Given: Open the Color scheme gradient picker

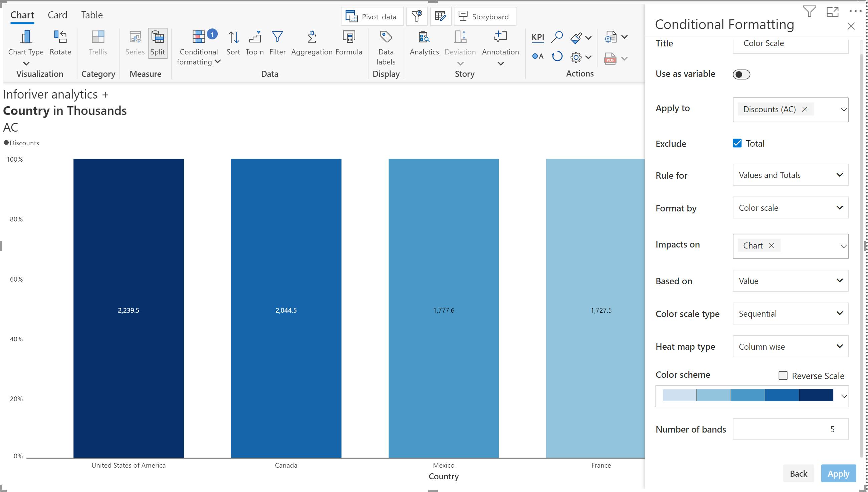Looking at the screenshot, I should point(752,396).
